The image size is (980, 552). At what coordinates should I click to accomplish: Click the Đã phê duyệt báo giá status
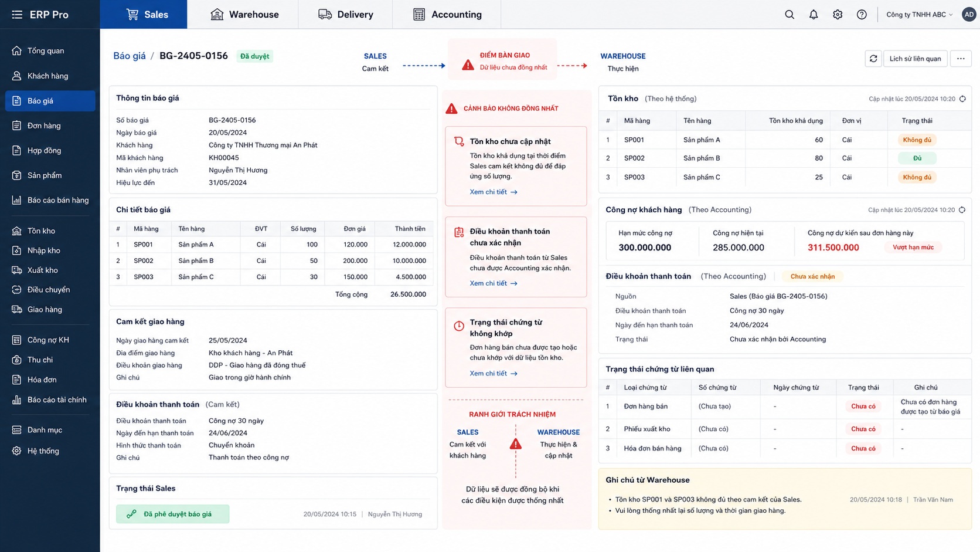[x=173, y=514]
